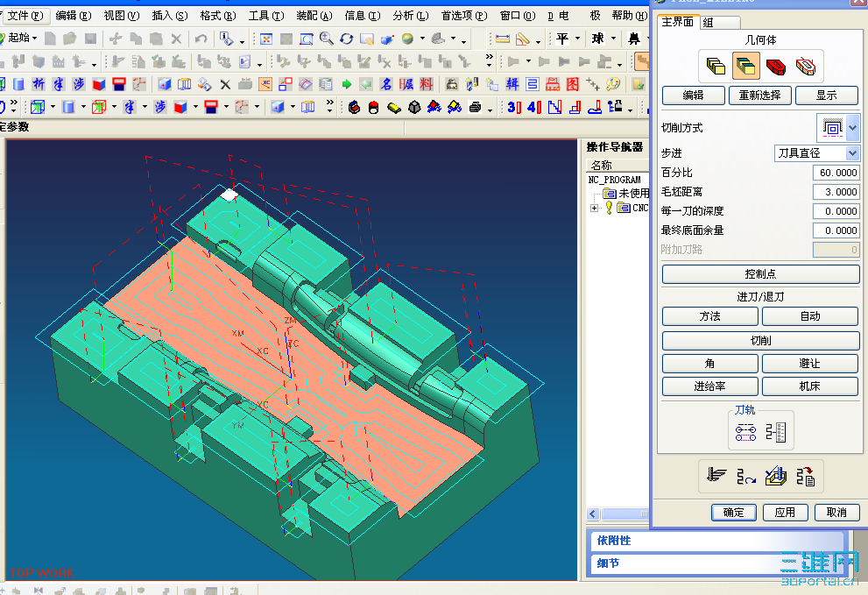Screen dimensions: 868x595
Task: Click the 显示 button
Action: coord(827,96)
